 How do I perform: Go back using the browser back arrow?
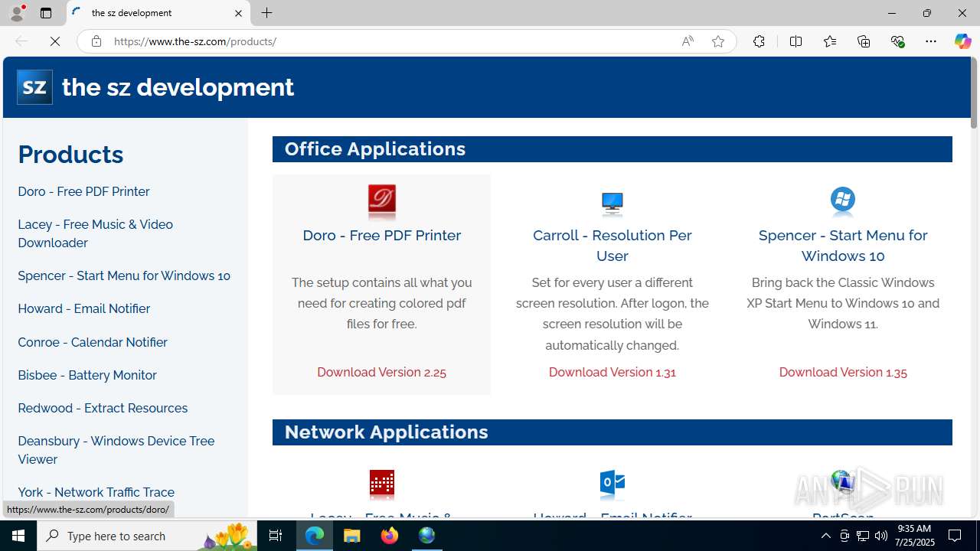click(x=21, y=41)
